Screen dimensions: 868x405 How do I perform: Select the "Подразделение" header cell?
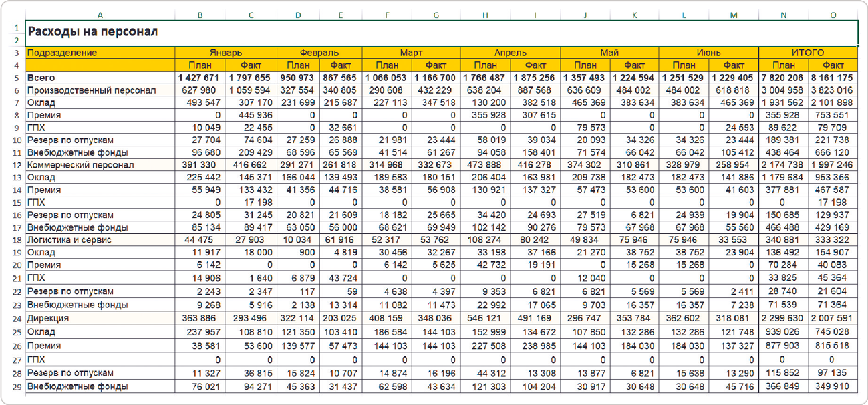coord(62,53)
